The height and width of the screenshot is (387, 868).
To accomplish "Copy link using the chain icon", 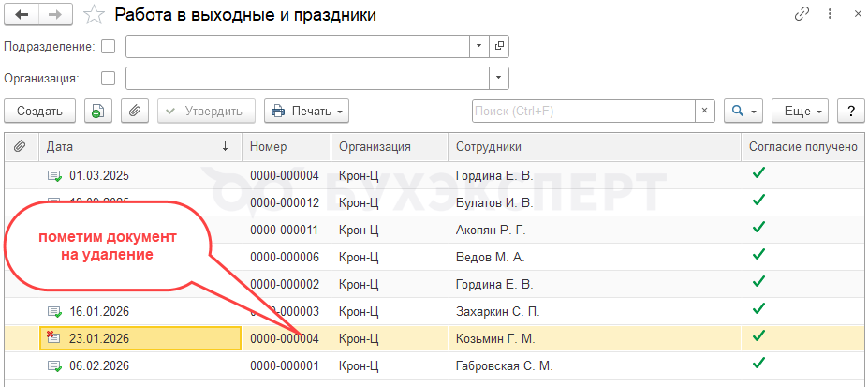I will (x=802, y=14).
